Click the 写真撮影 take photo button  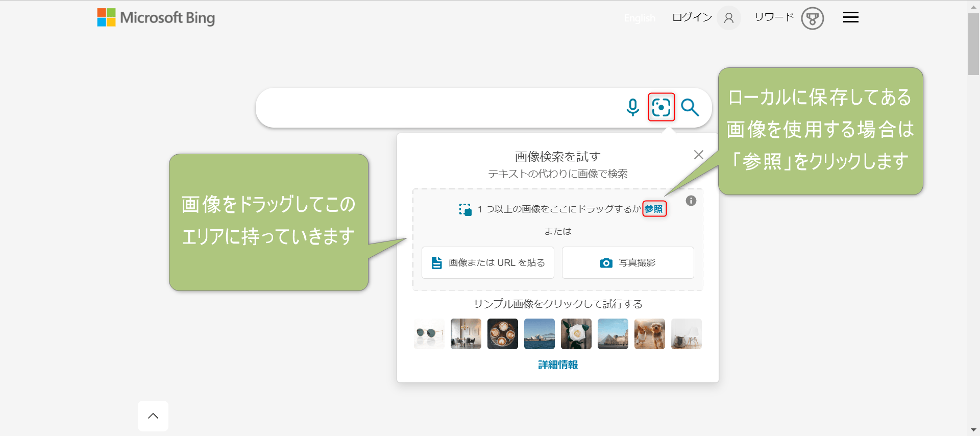tap(628, 262)
